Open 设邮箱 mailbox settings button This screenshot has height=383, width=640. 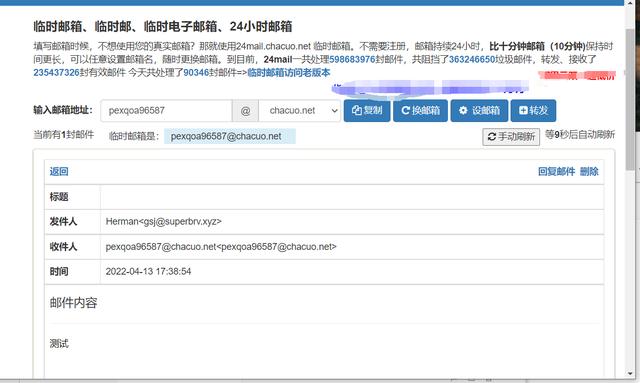point(479,111)
